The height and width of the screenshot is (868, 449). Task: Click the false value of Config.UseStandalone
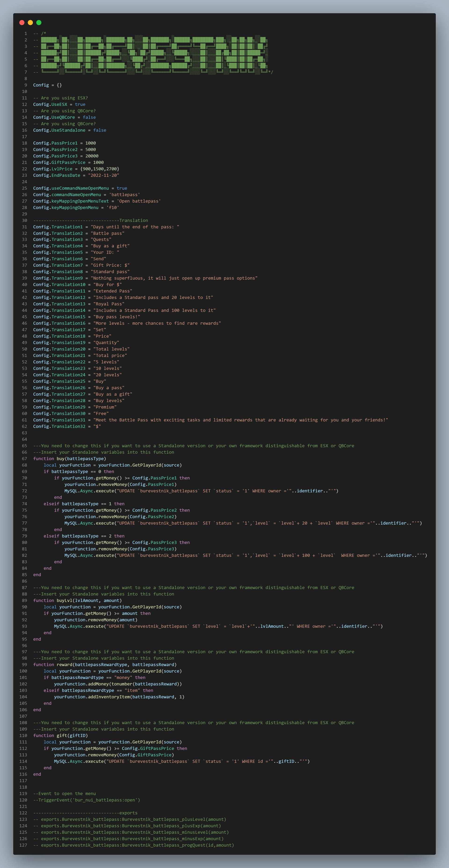[x=100, y=130]
